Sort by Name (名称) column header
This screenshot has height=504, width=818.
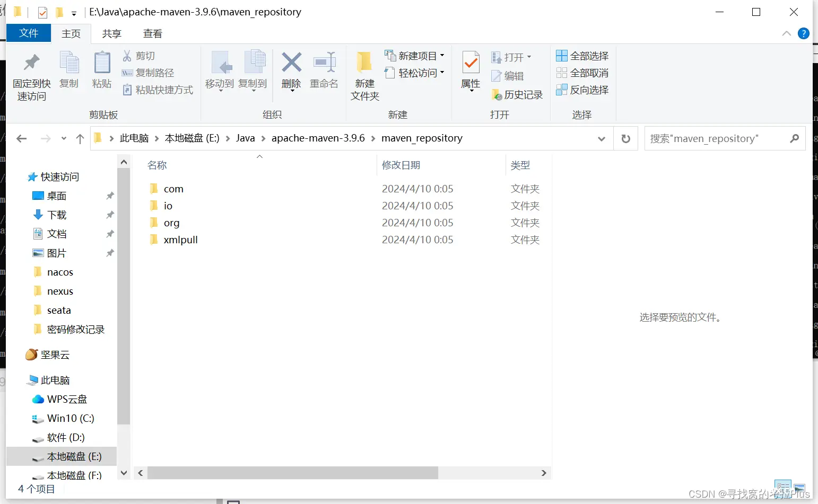(157, 165)
